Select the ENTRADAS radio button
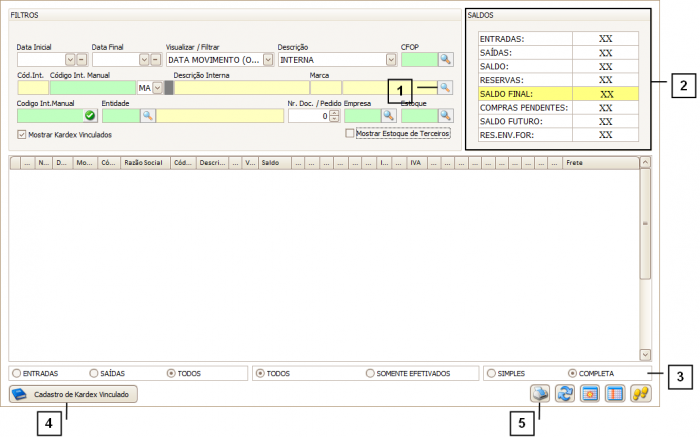Screen dimensions: 700x437 point(16,373)
